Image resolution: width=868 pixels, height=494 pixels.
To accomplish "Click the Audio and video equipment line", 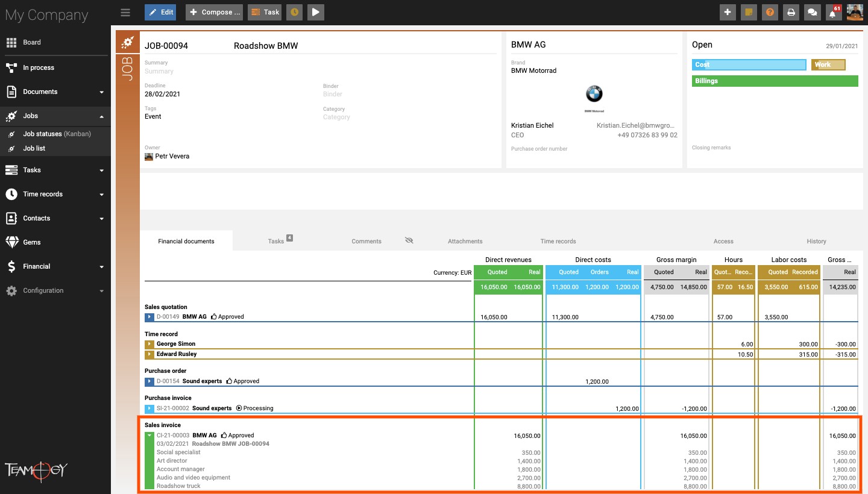I will pyautogui.click(x=193, y=478).
